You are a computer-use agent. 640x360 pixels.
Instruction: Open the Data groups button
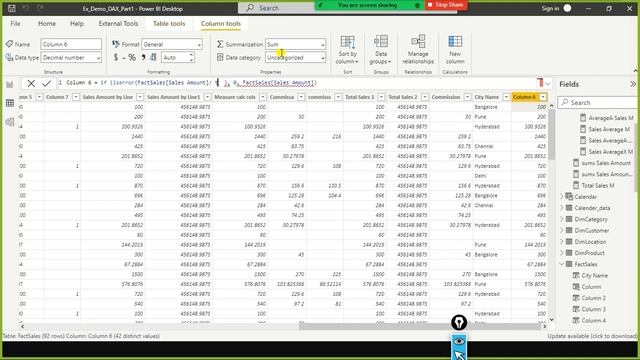tap(380, 49)
